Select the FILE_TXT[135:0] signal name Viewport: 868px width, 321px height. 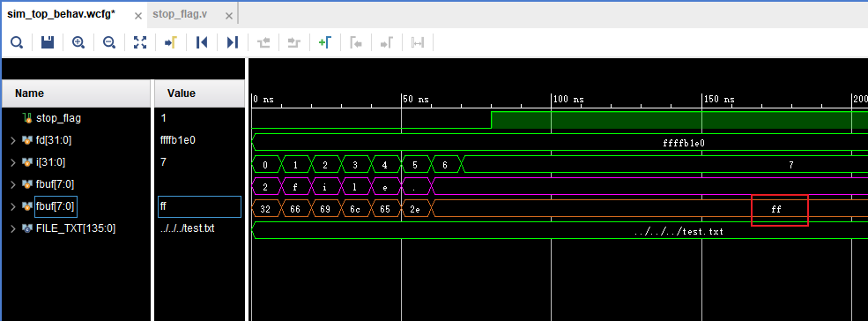point(75,228)
